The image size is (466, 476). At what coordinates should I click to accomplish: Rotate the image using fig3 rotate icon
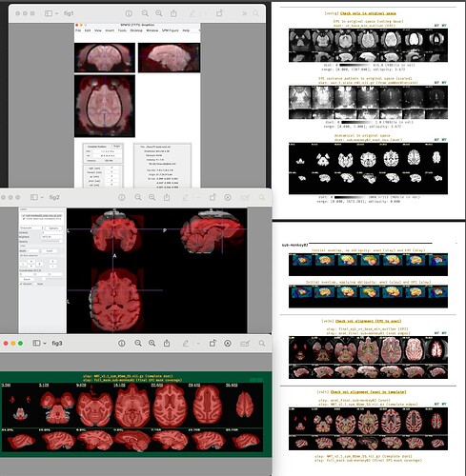tap(213, 343)
